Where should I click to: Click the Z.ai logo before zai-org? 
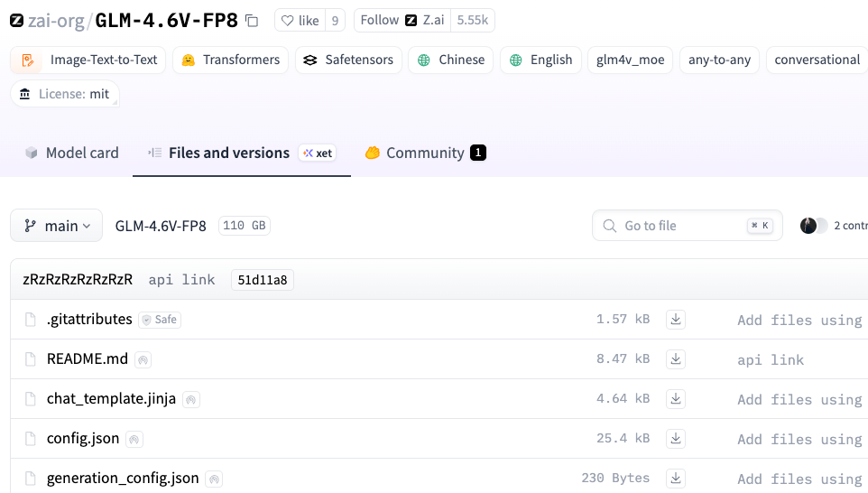pyautogui.click(x=16, y=21)
